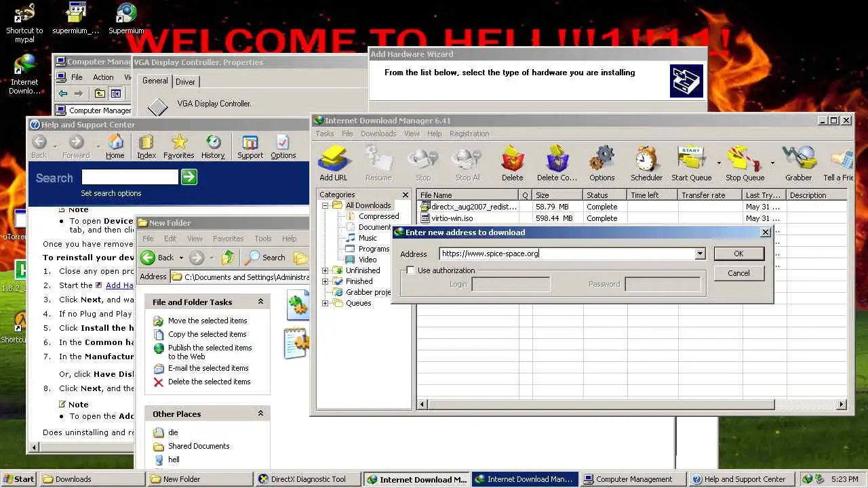Open the Scheduler clock icon
The image size is (868, 488).
(x=646, y=163)
